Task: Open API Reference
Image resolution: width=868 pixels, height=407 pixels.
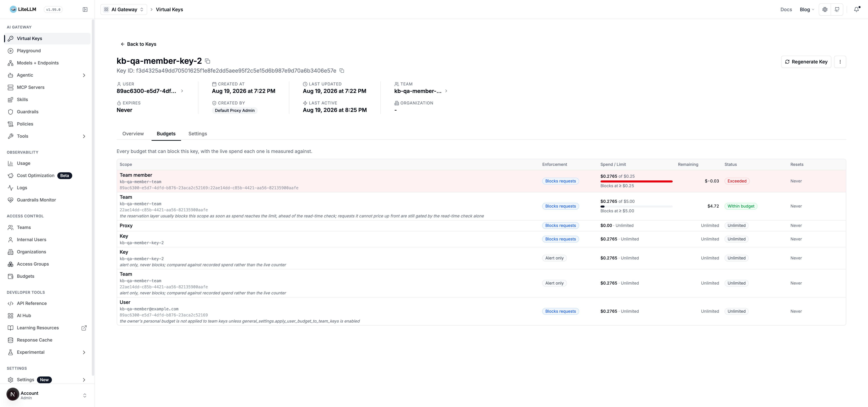Action: click(x=47, y=303)
